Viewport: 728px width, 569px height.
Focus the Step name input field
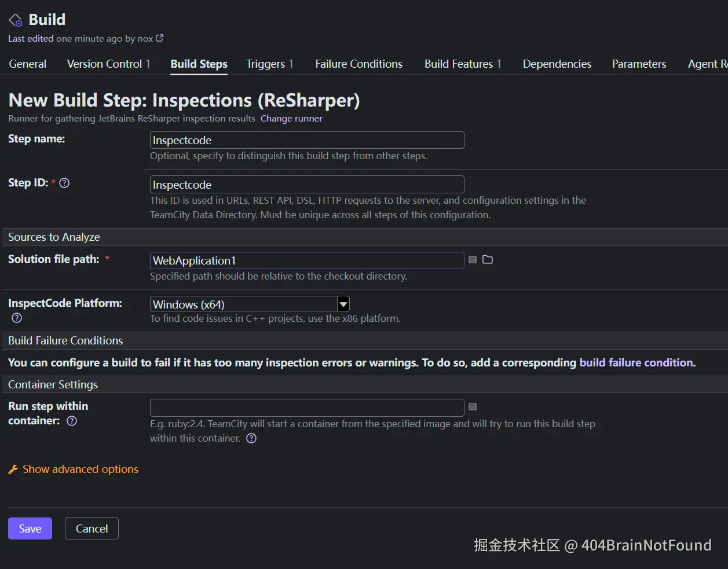[307, 140]
